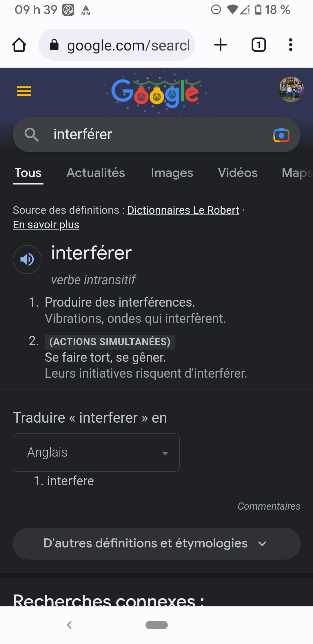Open the tab switcher showing 1 tab
The width and height of the screenshot is (313, 644).
(259, 45)
